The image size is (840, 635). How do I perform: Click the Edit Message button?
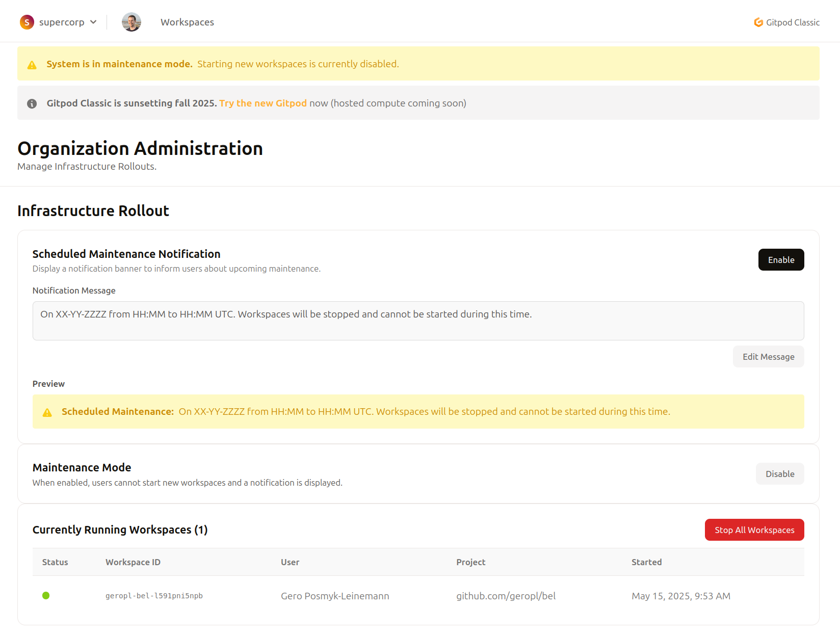pos(768,357)
